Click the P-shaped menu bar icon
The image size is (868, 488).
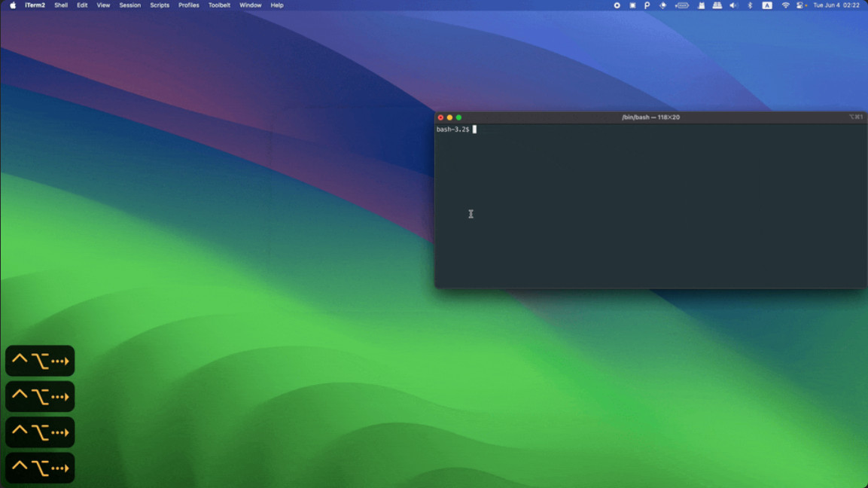[647, 5]
